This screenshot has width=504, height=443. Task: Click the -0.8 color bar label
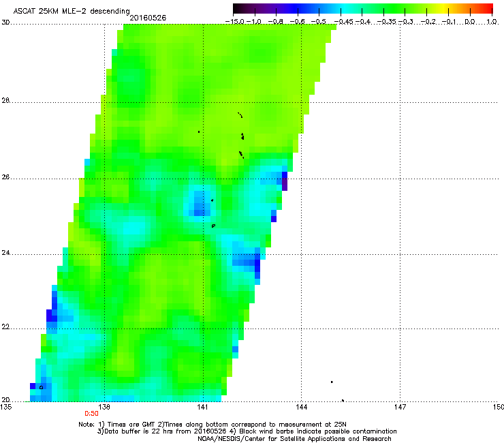click(276, 22)
